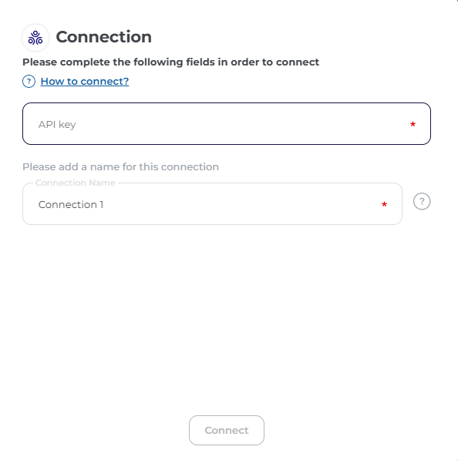The image size is (458, 460).
Task: Click Please add a name for this connection
Action: 121,167
